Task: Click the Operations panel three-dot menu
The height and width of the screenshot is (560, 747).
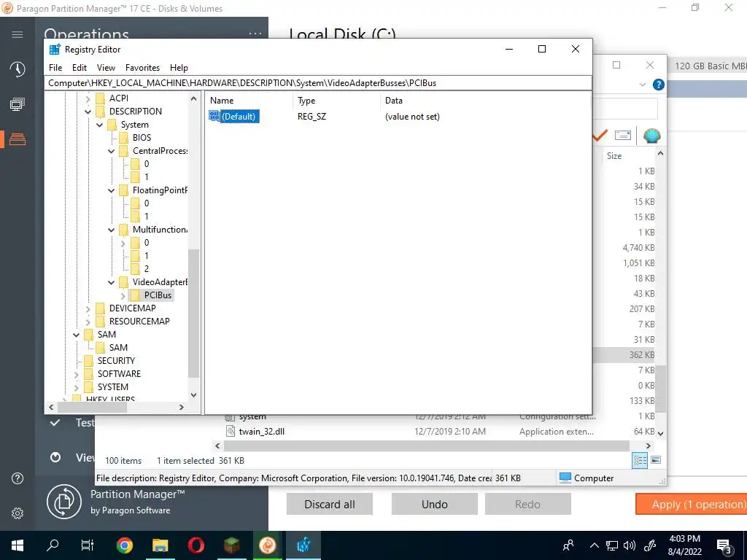Action: 255,34
